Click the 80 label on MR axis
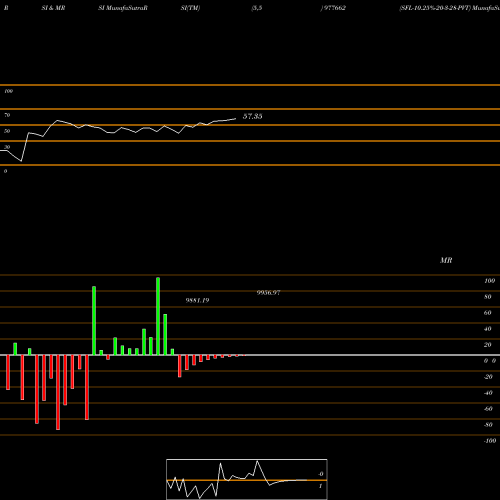Image resolution: width=500 pixels, height=500 pixels. click(487, 297)
